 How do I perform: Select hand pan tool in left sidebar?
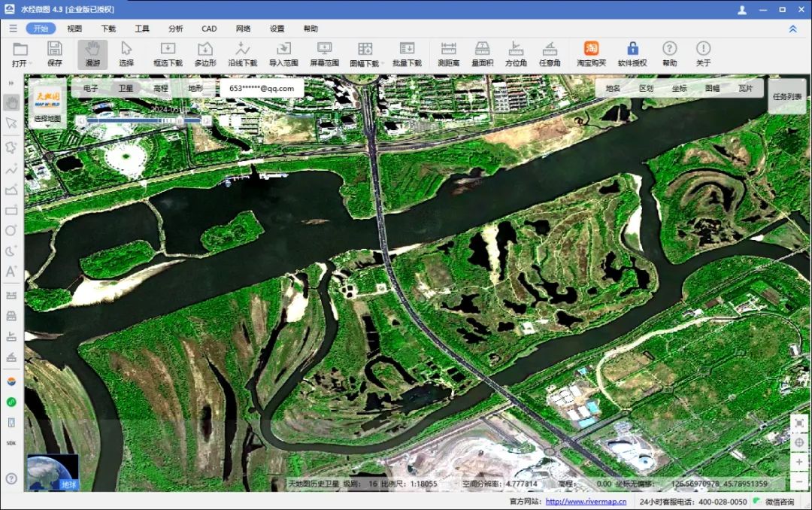point(11,102)
